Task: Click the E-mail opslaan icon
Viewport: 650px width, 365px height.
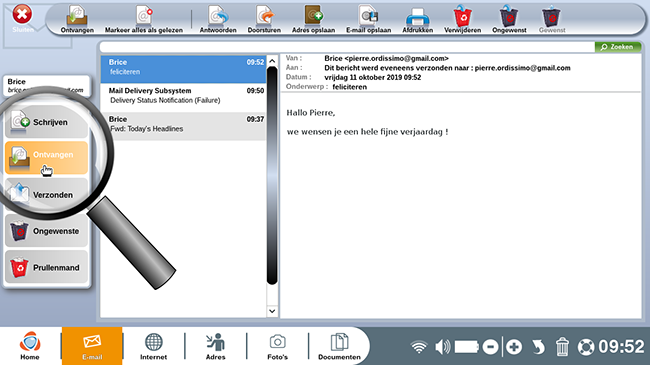Action: pos(368,19)
